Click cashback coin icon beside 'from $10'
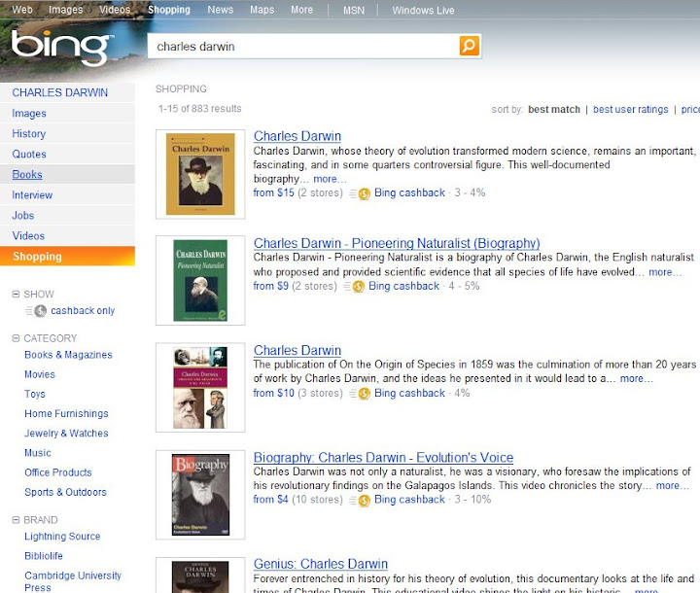Image resolution: width=700 pixels, height=593 pixels. coord(365,394)
